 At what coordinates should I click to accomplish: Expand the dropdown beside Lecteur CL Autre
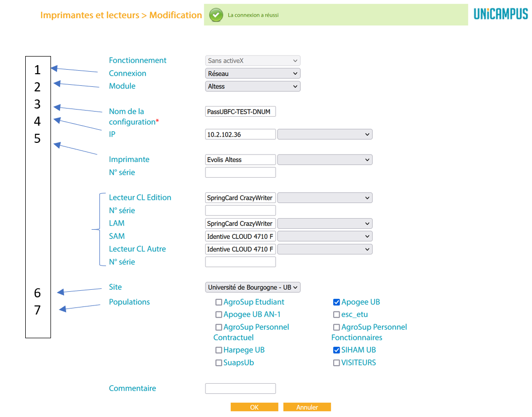(325, 249)
